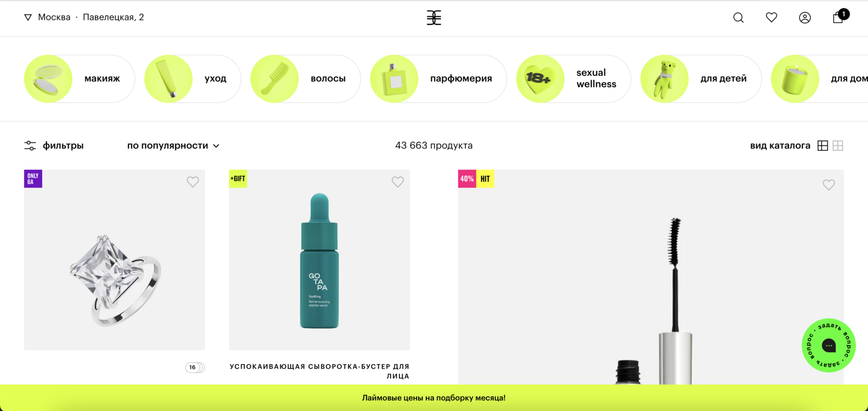Click the Золотое Яблоко logo at top center
Image resolution: width=868 pixels, height=411 pixels.
point(434,18)
